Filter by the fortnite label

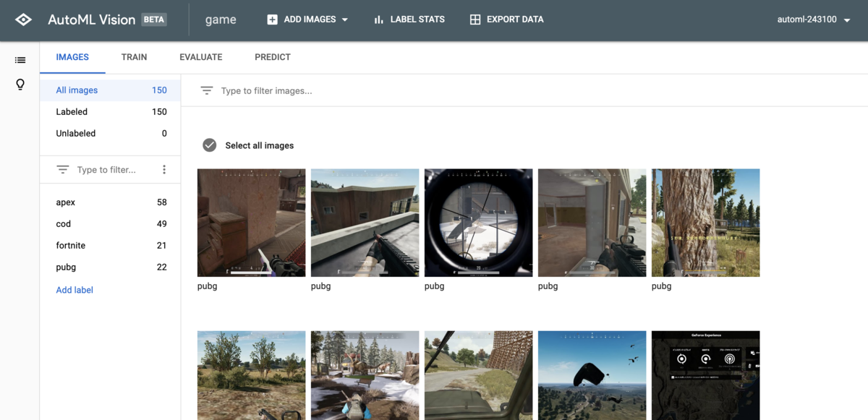click(110, 246)
